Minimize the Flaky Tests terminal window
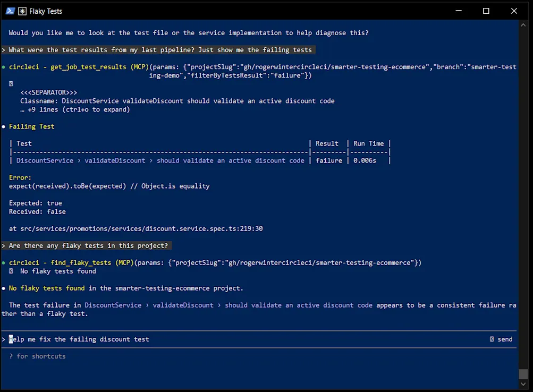This screenshot has height=392, width=533. (x=459, y=11)
